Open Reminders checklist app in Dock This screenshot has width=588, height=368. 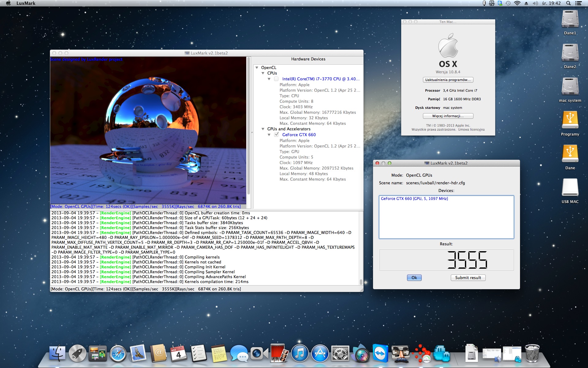(199, 353)
